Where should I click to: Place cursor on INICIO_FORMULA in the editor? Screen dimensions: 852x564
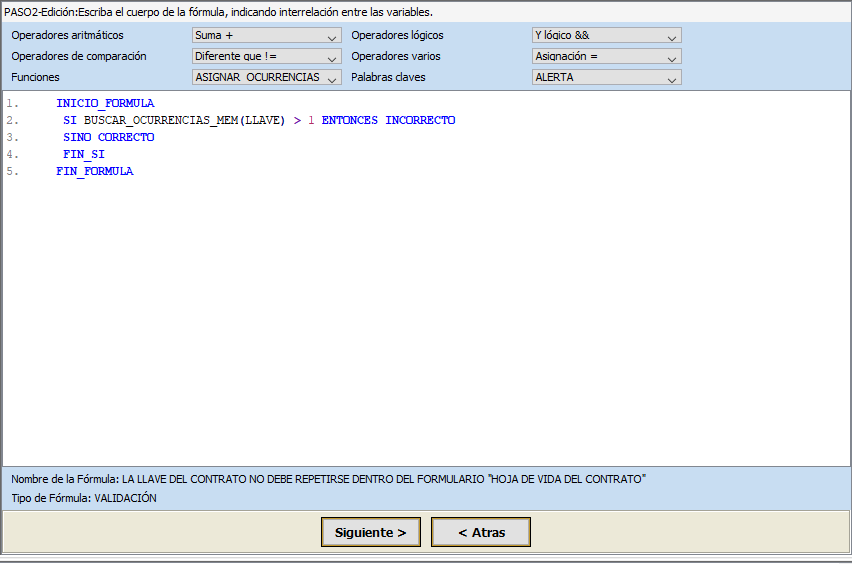click(x=105, y=103)
